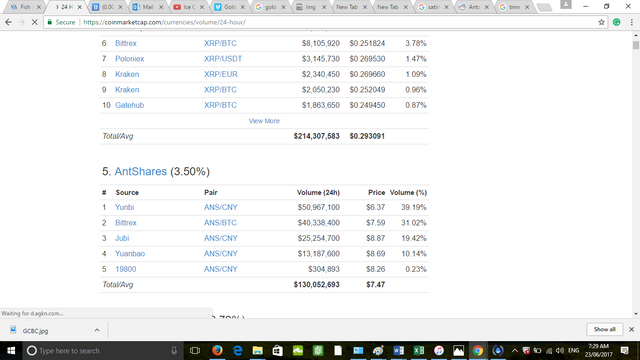Open the Chrome three-dot menu

(x=631, y=22)
